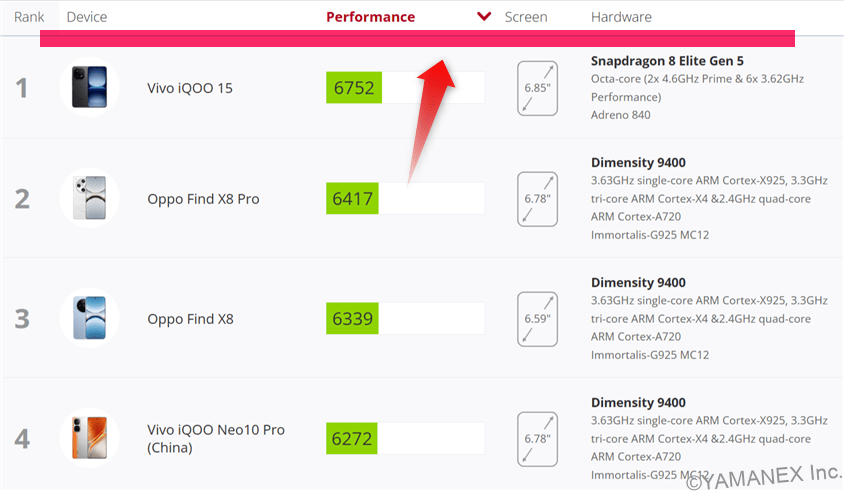Click the 6272 green score badge

352,438
